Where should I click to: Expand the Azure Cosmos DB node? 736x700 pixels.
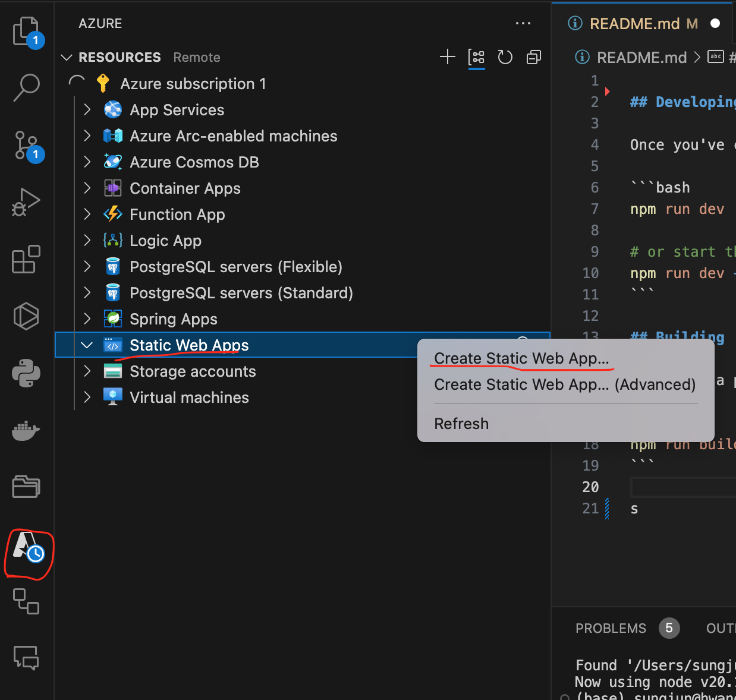pos(87,162)
